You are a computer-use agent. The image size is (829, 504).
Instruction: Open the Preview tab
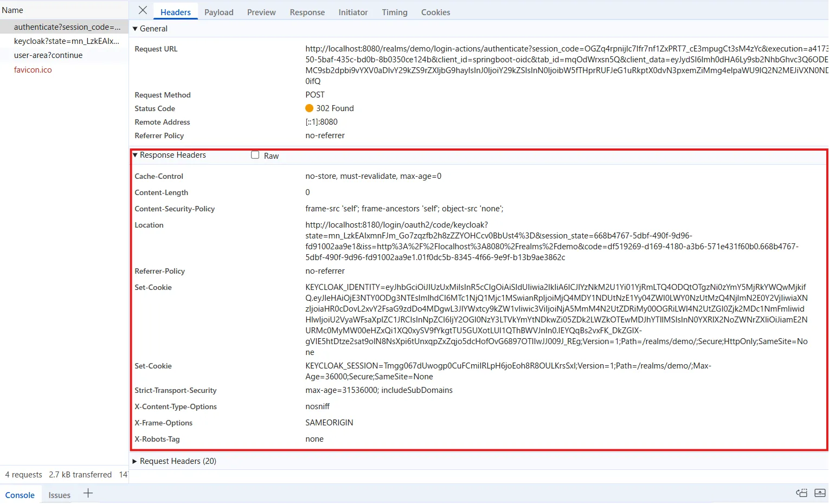click(261, 12)
